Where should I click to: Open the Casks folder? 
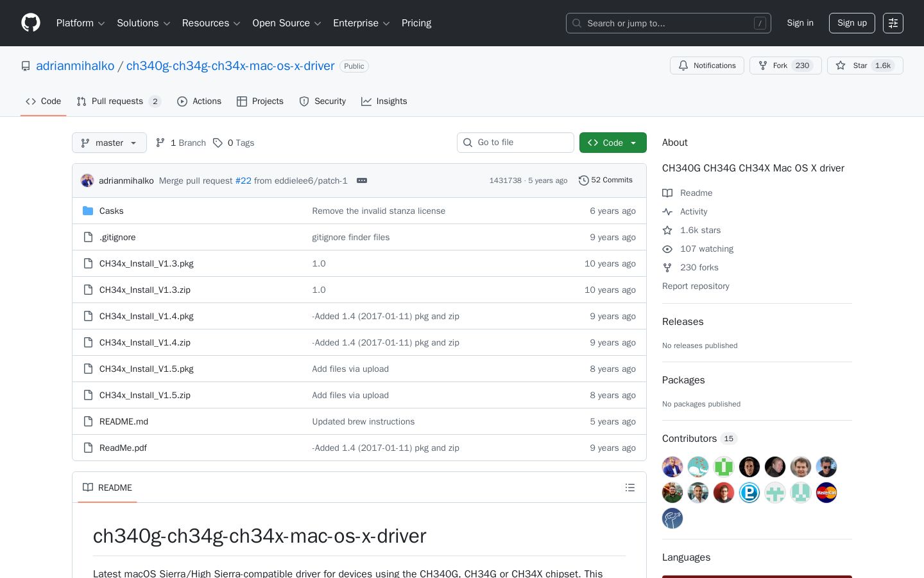tap(112, 211)
